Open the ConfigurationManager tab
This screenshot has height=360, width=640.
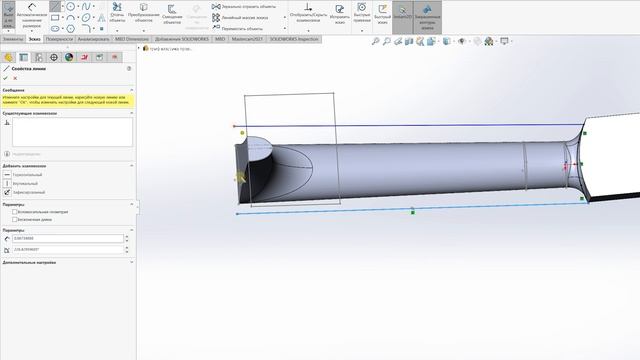(x=39, y=57)
